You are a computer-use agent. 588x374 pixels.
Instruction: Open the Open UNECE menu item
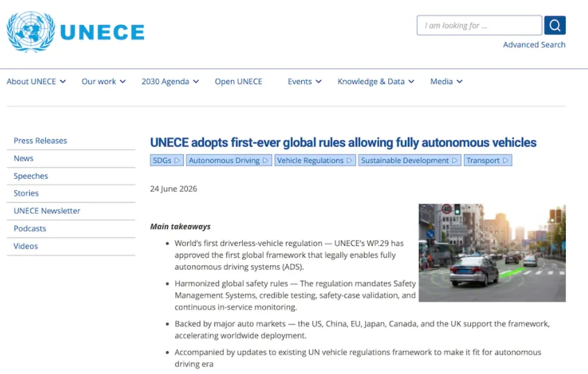click(239, 81)
